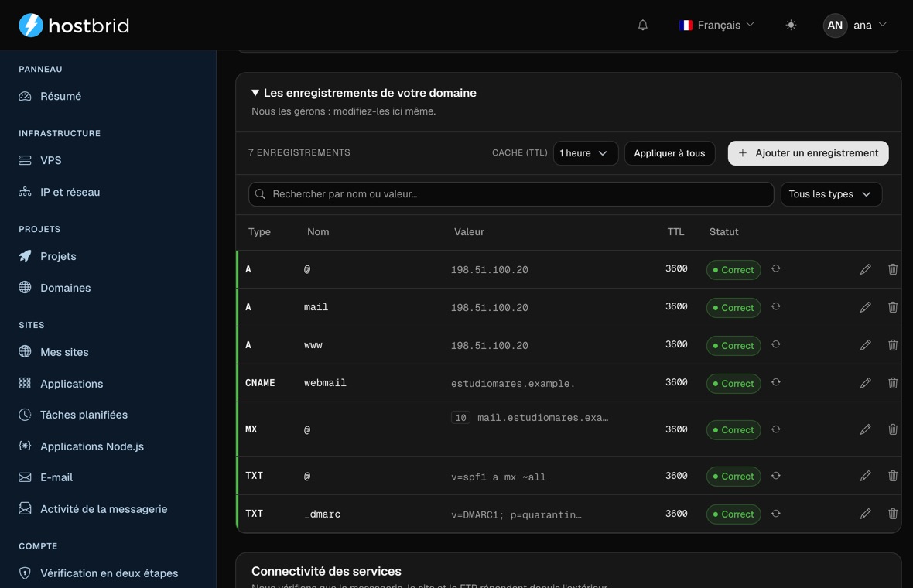Click the Correct status badge of webmail record
Image resolution: width=913 pixels, height=588 pixels.
tap(733, 383)
